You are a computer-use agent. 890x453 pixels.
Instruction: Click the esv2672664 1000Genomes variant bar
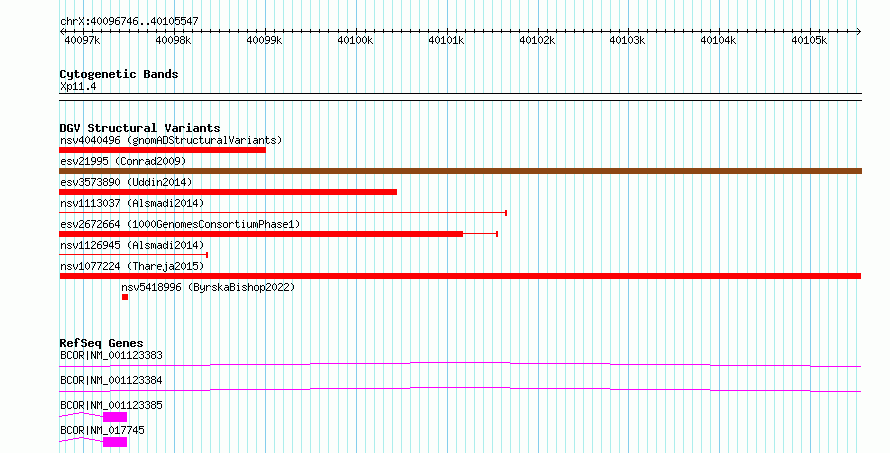click(278, 234)
